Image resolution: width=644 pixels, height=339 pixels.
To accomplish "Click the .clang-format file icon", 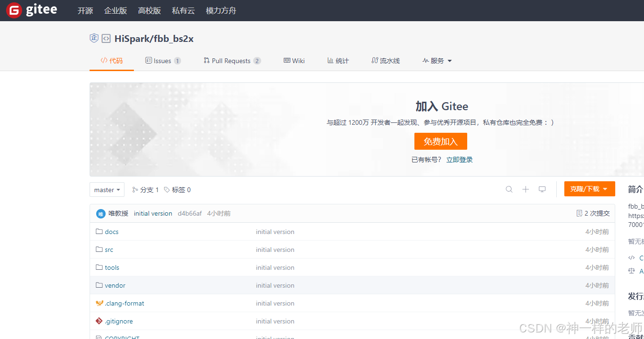I will click(99, 303).
